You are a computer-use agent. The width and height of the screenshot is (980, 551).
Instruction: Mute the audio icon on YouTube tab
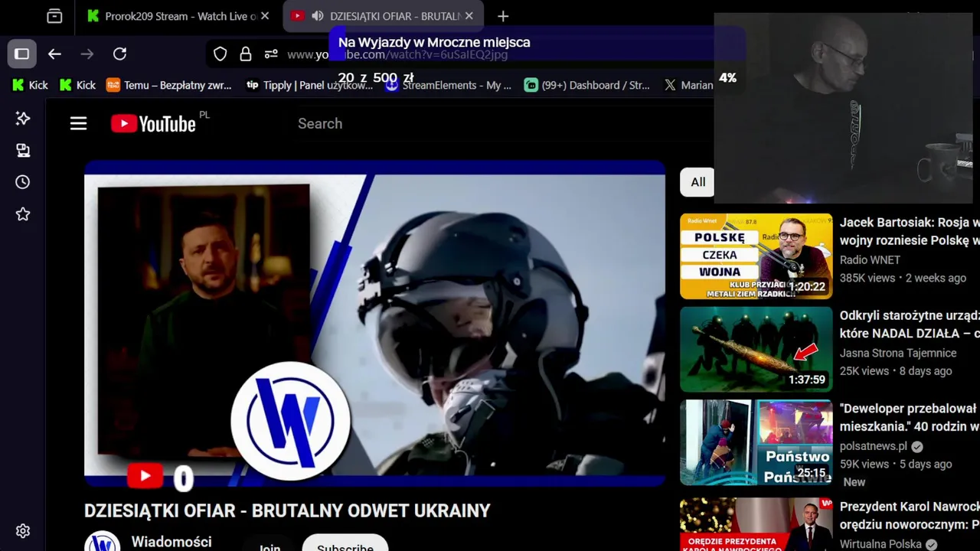pyautogui.click(x=317, y=16)
